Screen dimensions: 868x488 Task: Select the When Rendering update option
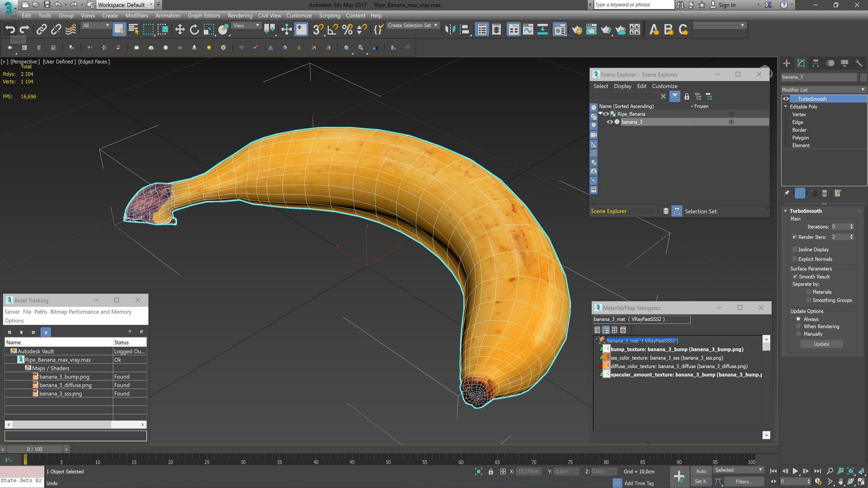pos(798,326)
